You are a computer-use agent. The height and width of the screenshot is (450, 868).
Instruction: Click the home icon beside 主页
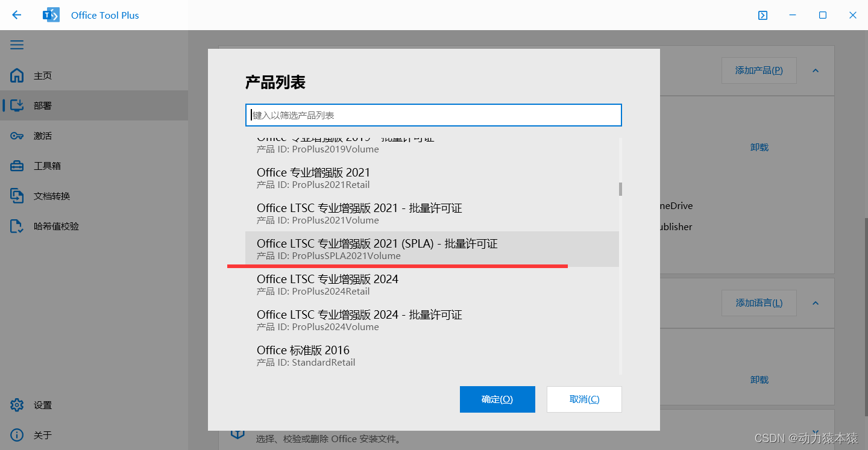[x=17, y=75]
